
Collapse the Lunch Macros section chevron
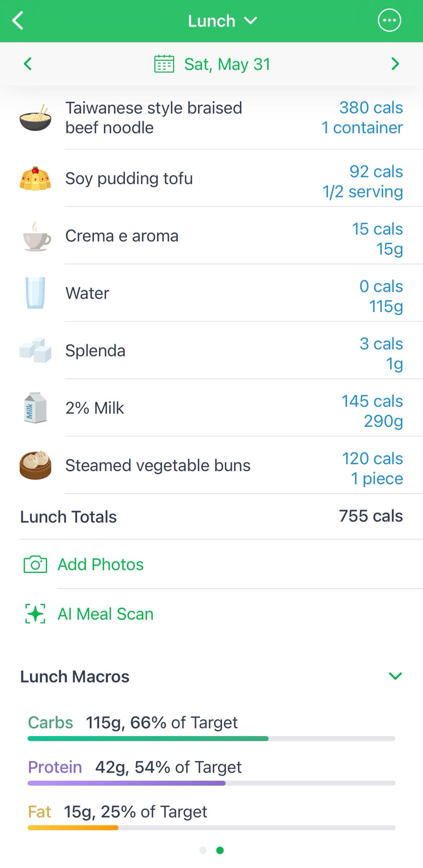tap(395, 676)
